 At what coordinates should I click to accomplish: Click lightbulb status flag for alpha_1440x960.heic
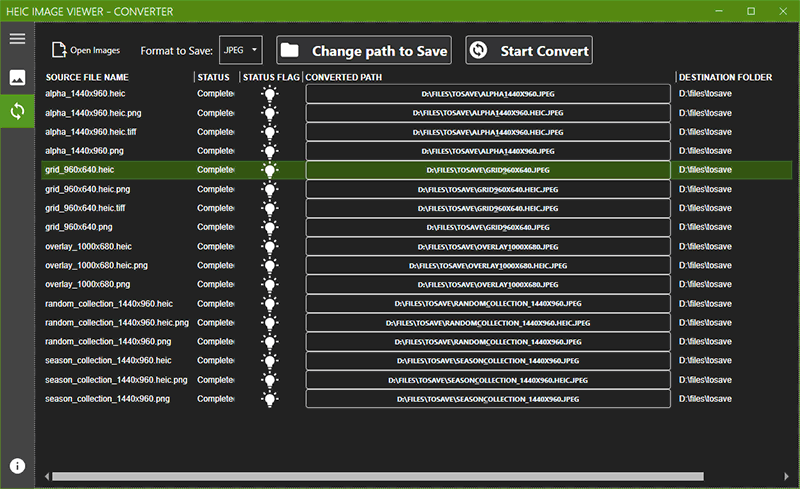click(269, 94)
